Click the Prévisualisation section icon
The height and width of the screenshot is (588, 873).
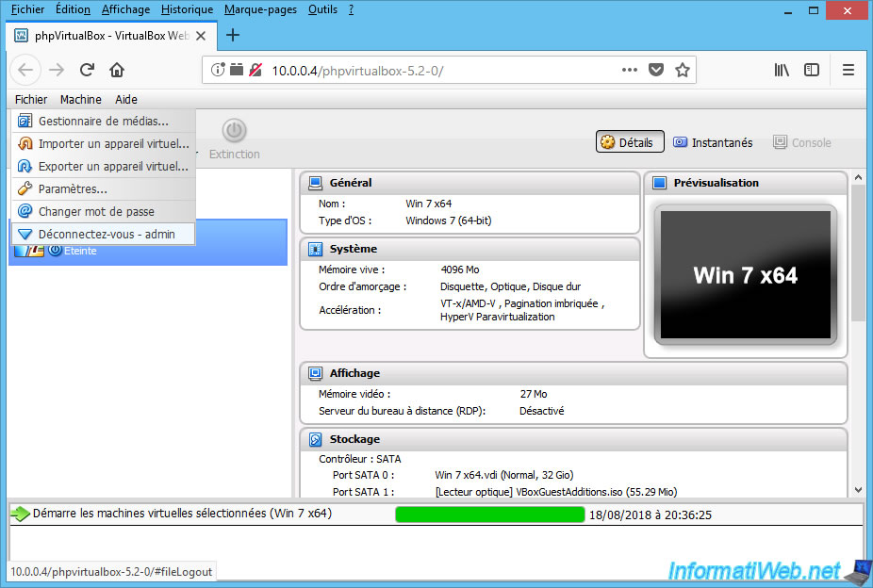(659, 183)
